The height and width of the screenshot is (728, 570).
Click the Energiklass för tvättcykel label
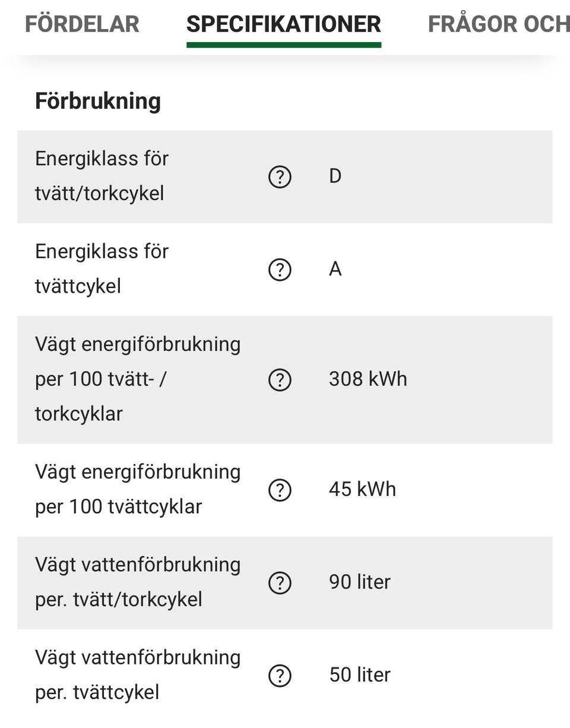[102, 269]
